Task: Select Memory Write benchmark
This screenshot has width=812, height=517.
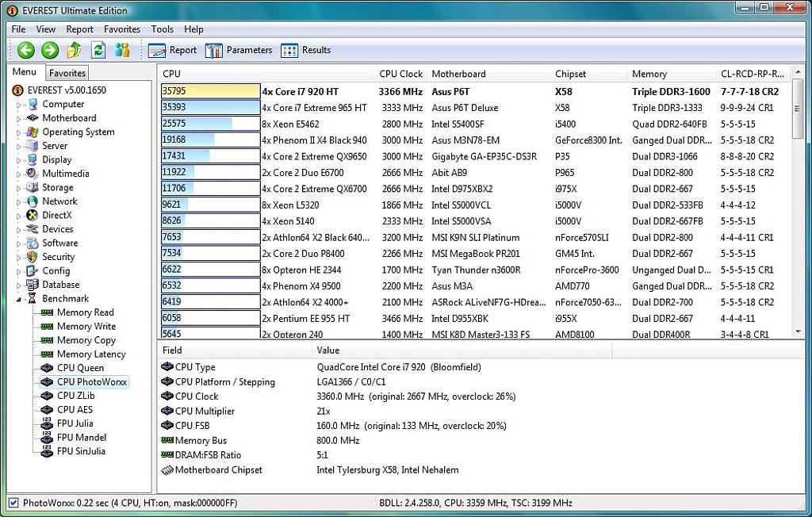Action: pos(86,327)
